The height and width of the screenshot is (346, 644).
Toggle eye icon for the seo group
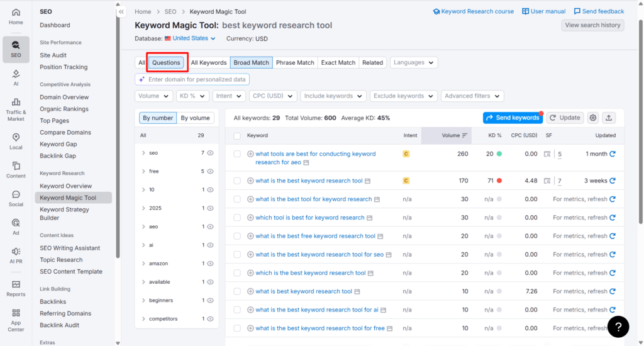click(x=210, y=153)
